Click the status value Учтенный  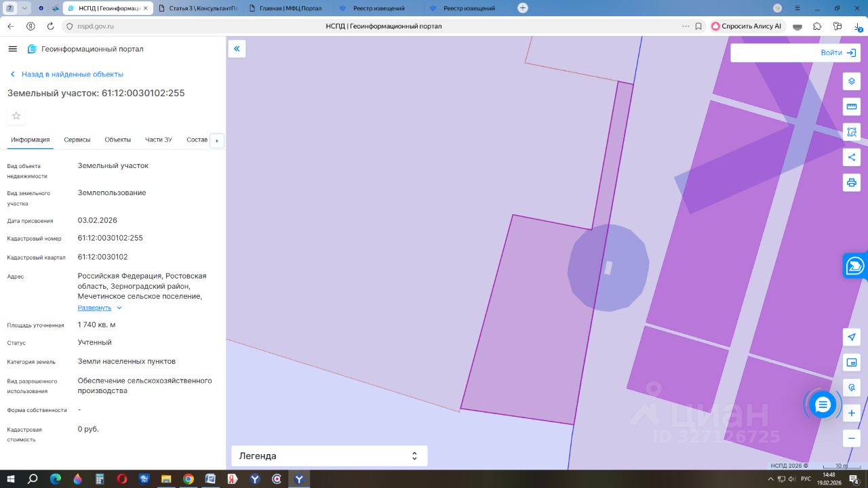point(94,342)
